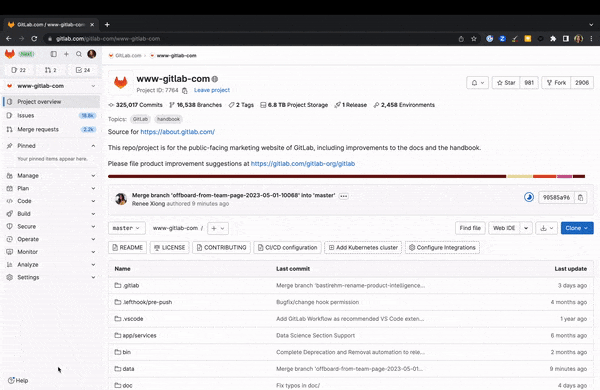The width and height of the screenshot is (600, 390).
Task: Open the create new plus menu
Action: 66,54
